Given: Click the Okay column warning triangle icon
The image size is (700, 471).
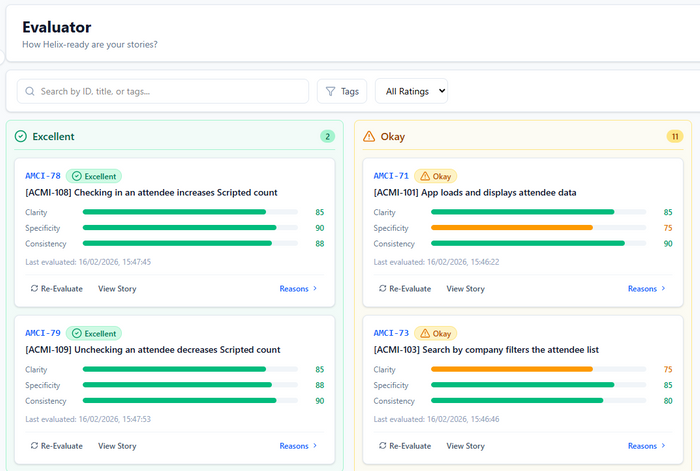Looking at the screenshot, I should (x=369, y=137).
